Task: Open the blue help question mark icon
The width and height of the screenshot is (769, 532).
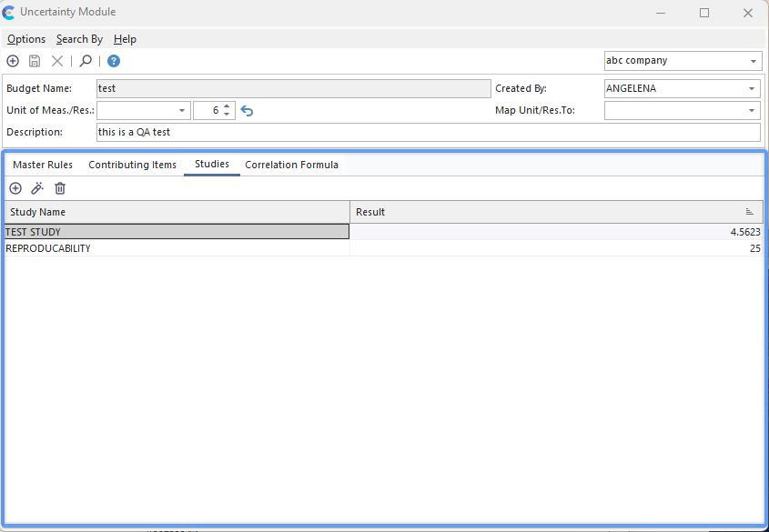Action: [113, 61]
